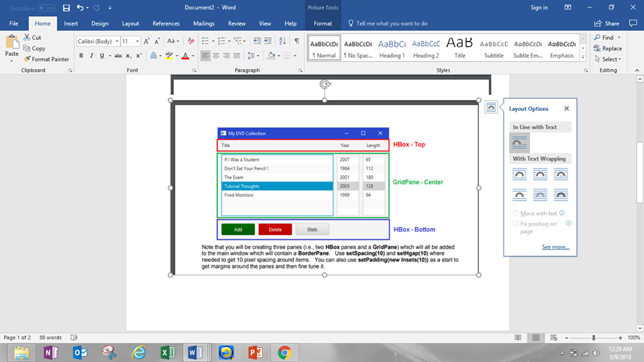Justify paragraph text

click(237, 56)
